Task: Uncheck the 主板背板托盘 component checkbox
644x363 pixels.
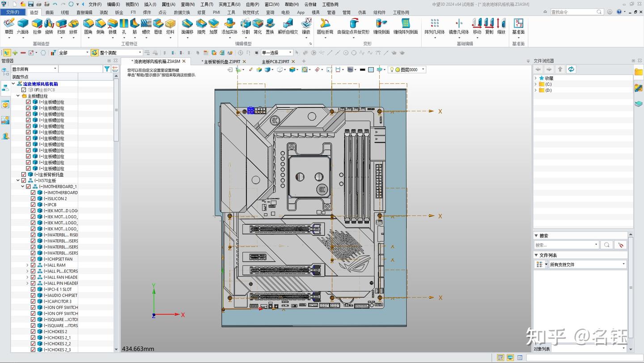Action: pos(24,175)
